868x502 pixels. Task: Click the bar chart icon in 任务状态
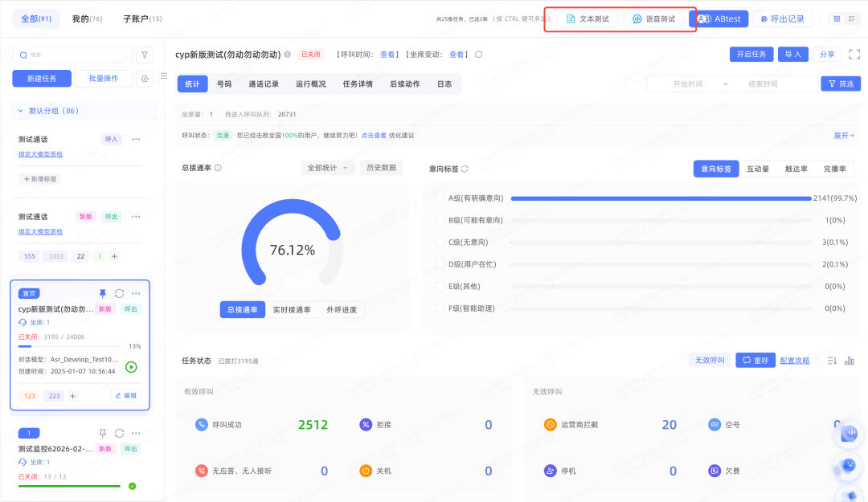(850, 361)
